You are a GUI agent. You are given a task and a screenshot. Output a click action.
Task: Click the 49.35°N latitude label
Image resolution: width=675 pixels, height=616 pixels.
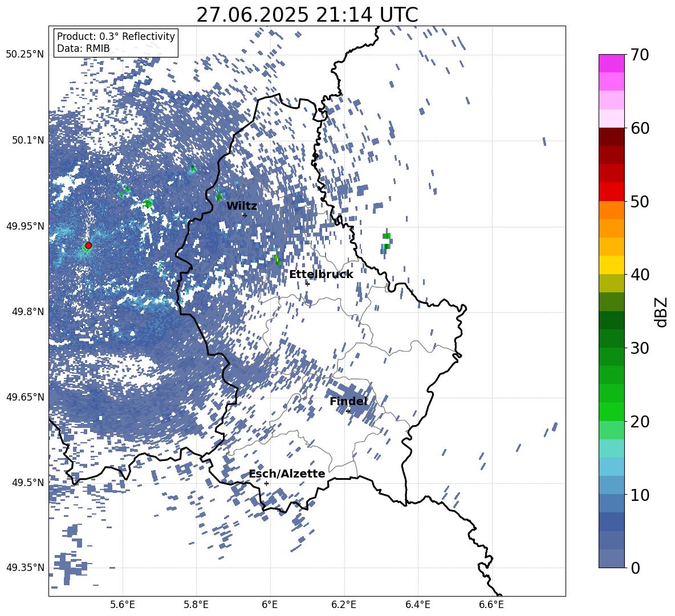[x=25, y=568]
